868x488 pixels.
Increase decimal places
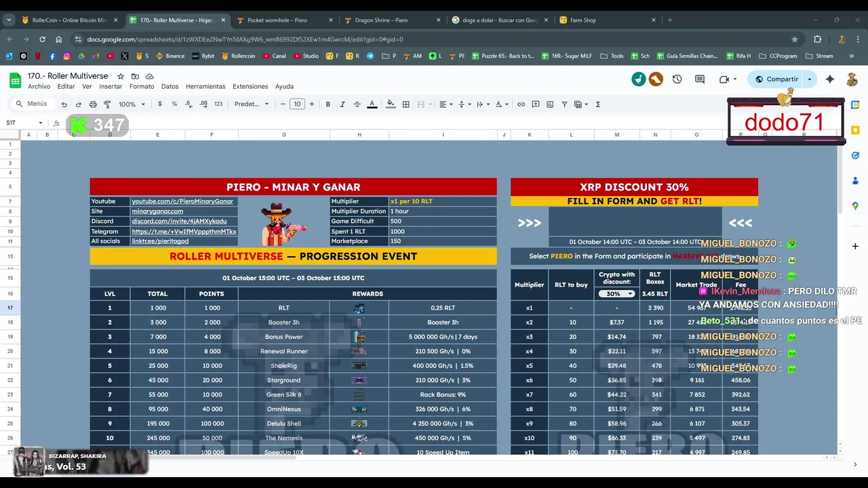(x=203, y=104)
